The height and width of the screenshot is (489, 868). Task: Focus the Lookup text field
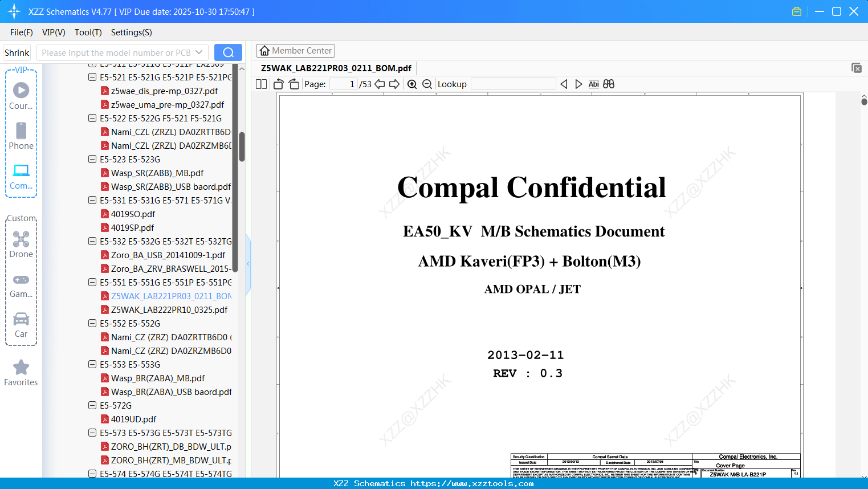[x=514, y=84]
